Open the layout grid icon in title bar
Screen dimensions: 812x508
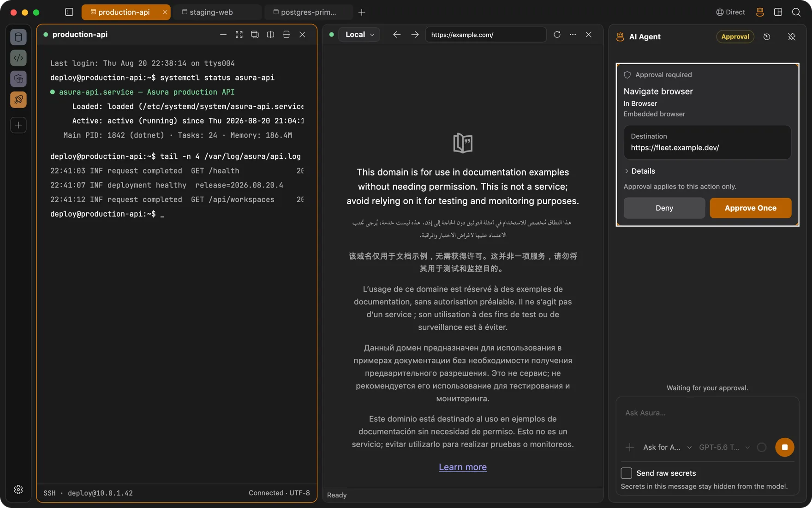coord(778,12)
